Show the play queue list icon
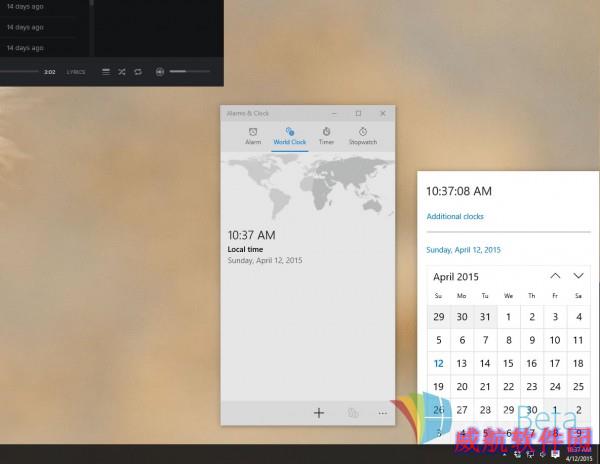Screen dimensions: 600x464 pos(106,72)
